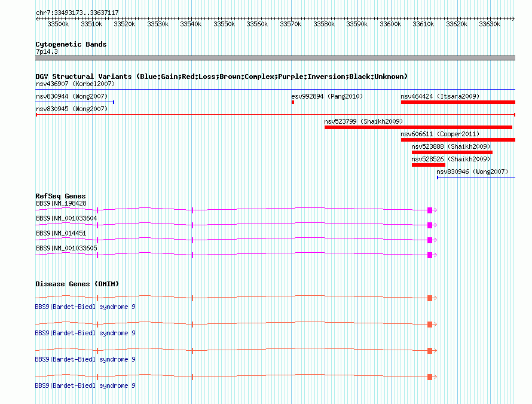Viewport: 532px width, 404px height.
Task: Open nsv606611 (Cooper2011) label
Action: [x=440, y=134]
